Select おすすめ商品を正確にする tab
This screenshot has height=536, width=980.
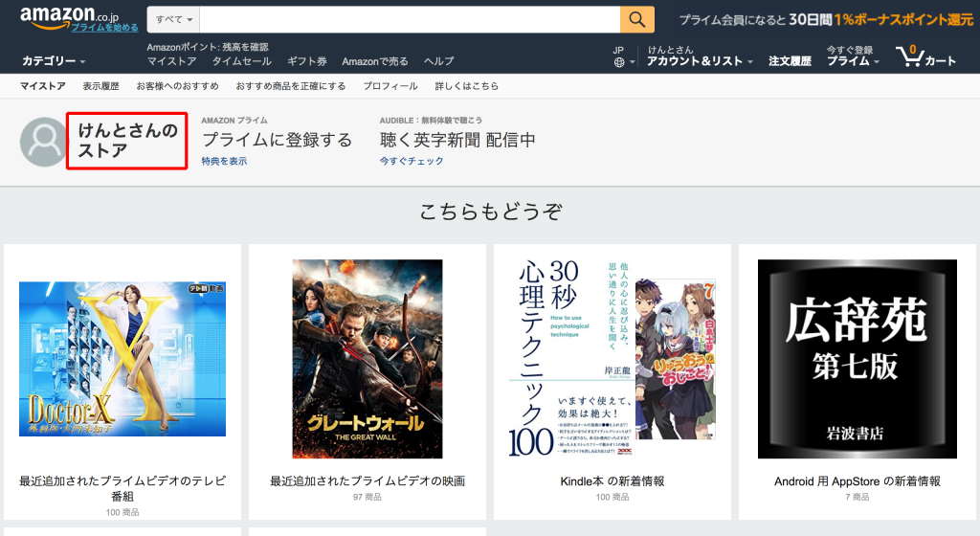[x=291, y=86]
